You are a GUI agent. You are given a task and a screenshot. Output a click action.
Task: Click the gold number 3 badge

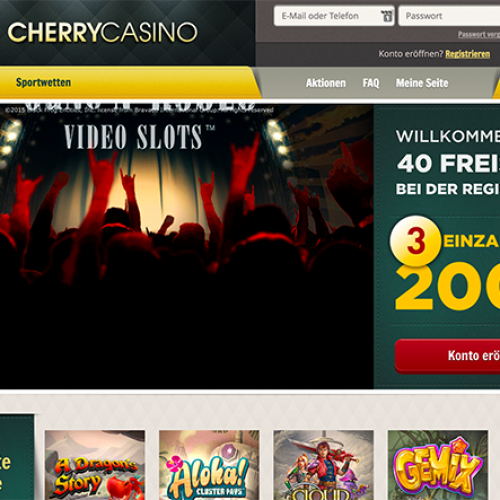415,241
